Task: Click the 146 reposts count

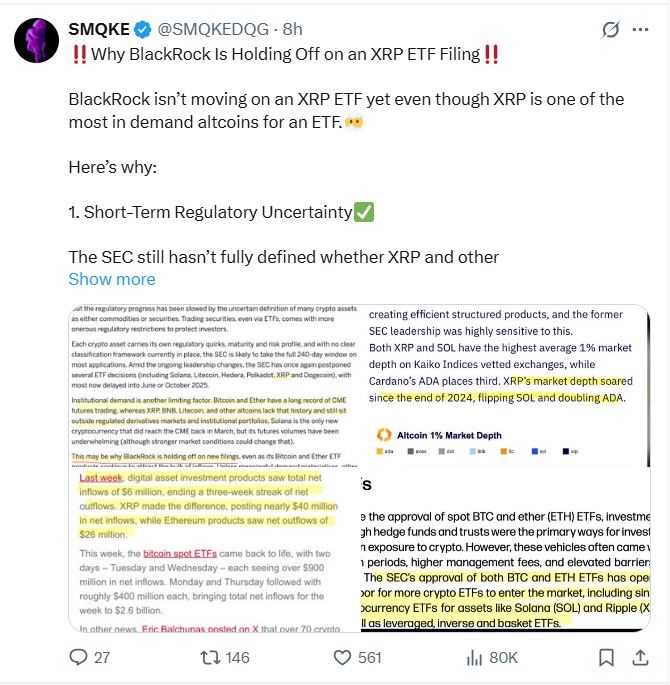Action: point(237,657)
